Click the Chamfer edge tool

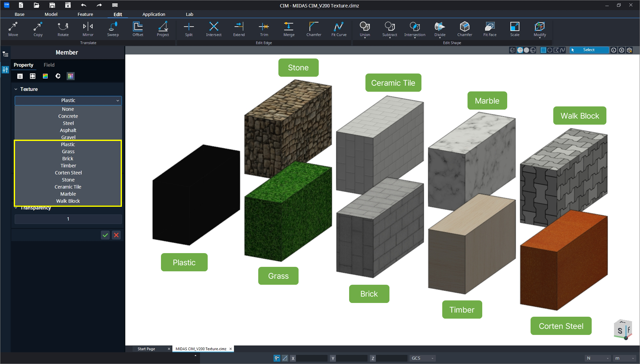coord(314,29)
